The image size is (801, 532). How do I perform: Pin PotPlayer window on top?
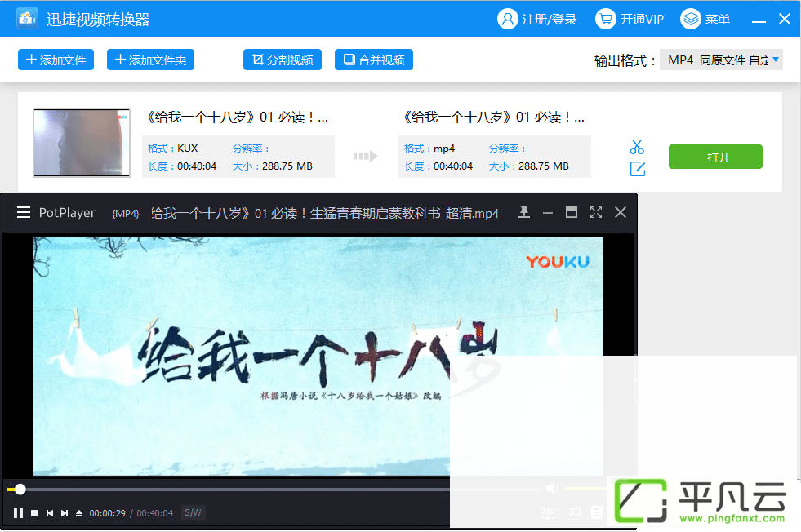[x=523, y=212]
